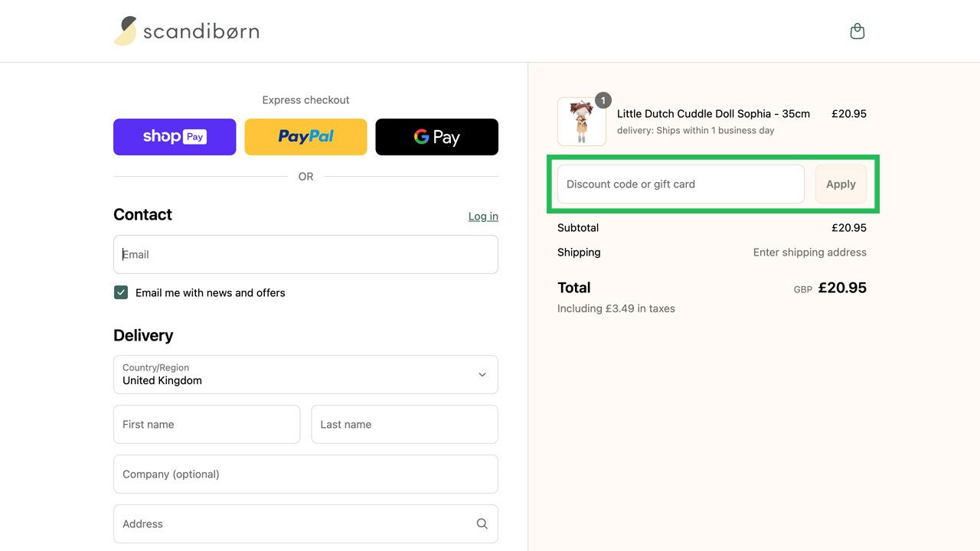Click the Company (optional) field
Image resolution: width=980 pixels, height=551 pixels.
click(305, 474)
